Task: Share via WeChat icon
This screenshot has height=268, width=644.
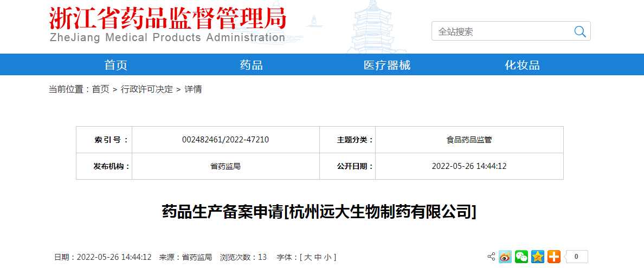Action: click(x=521, y=257)
